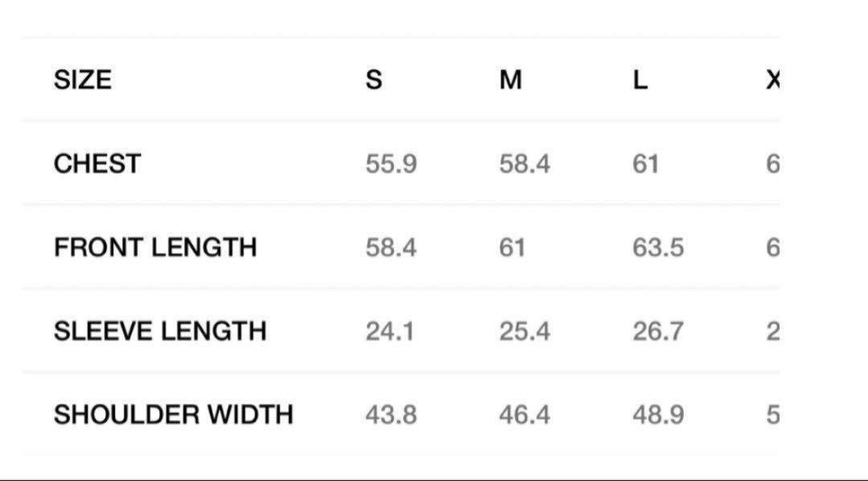868x481 pixels.
Task: Select the SHOULDER WIDTH row label
Action: (x=174, y=414)
